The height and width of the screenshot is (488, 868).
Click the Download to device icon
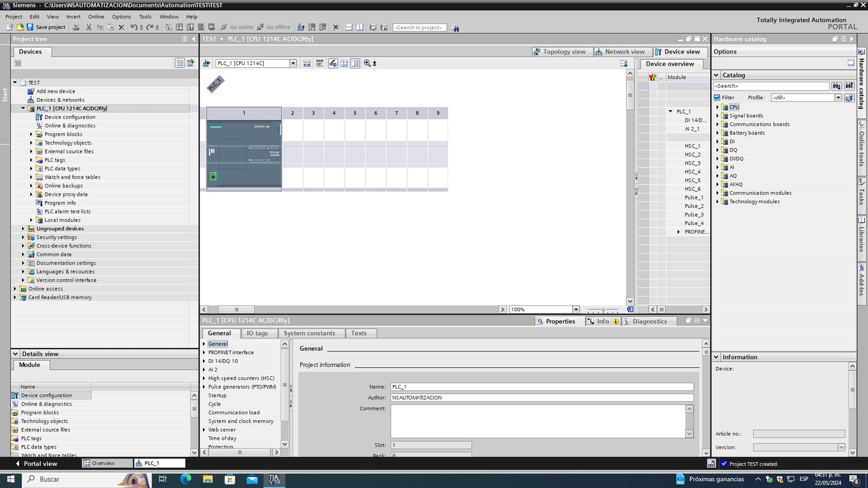coord(179,27)
